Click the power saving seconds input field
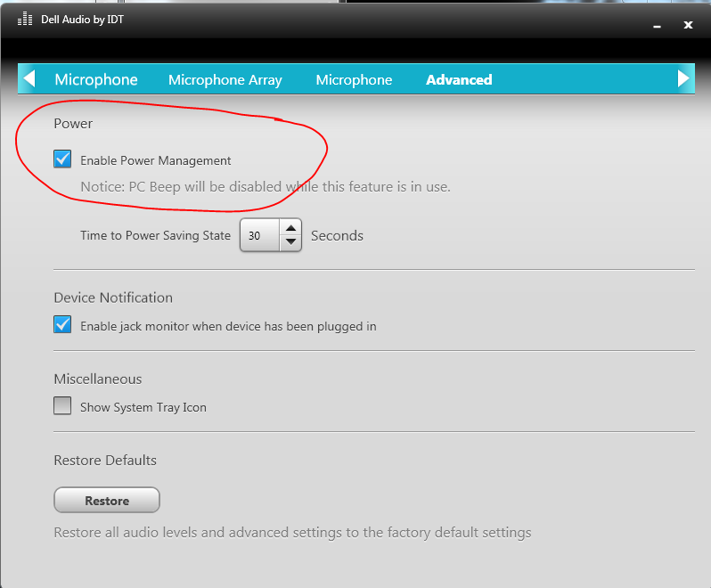711x588 pixels. click(260, 235)
